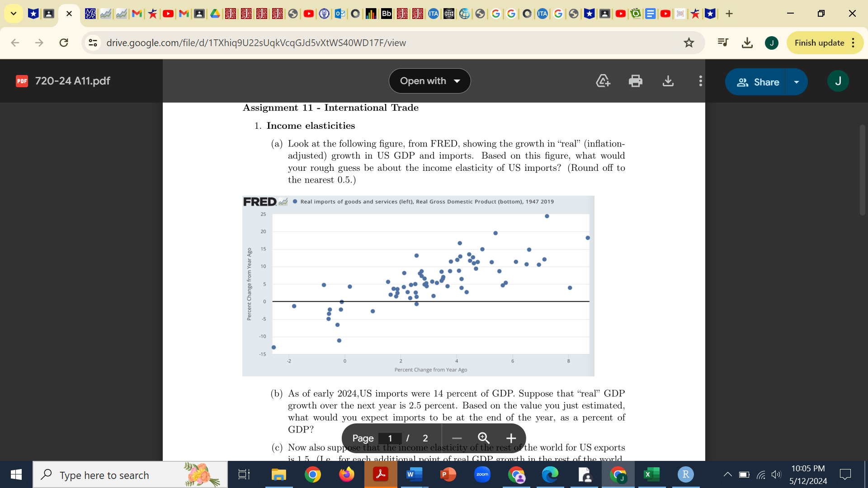The image size is (868, 488).
Task: Click the page number input field
Action: tap(390, 438)
